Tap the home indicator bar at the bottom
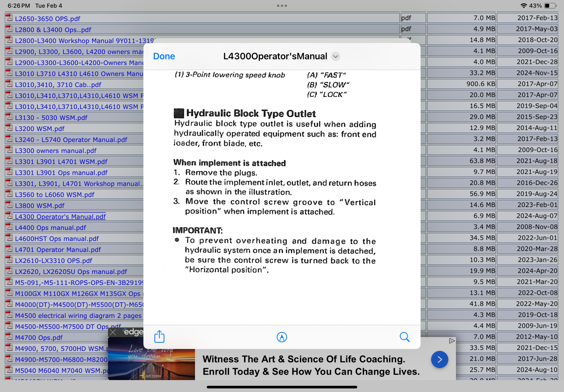The height and width of the screenshot is (392, 564). pos(282,387)
